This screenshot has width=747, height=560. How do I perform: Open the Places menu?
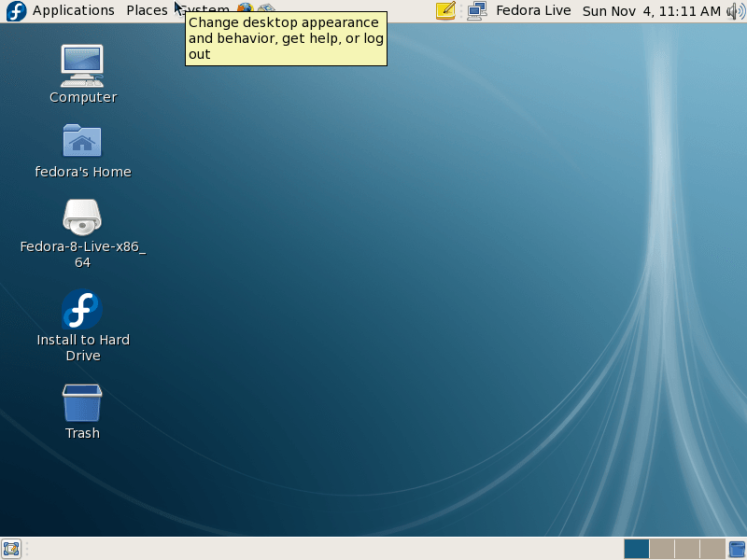[147, 10]
